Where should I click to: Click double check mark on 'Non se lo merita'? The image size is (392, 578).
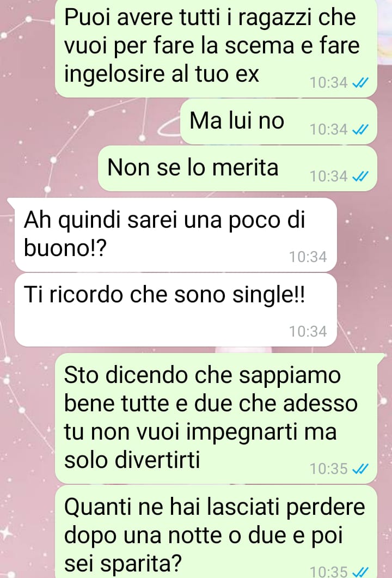pos(360,177)
